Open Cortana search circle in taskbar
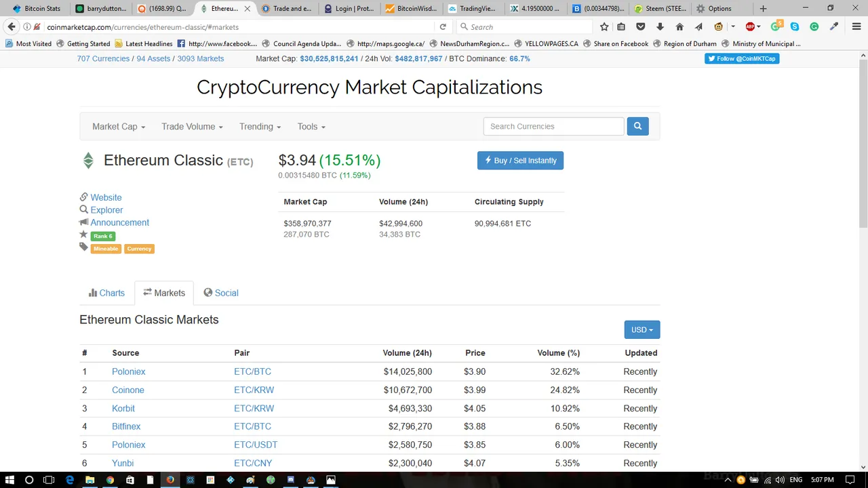This screenshot has height=488, width=868. click(29, 480)
